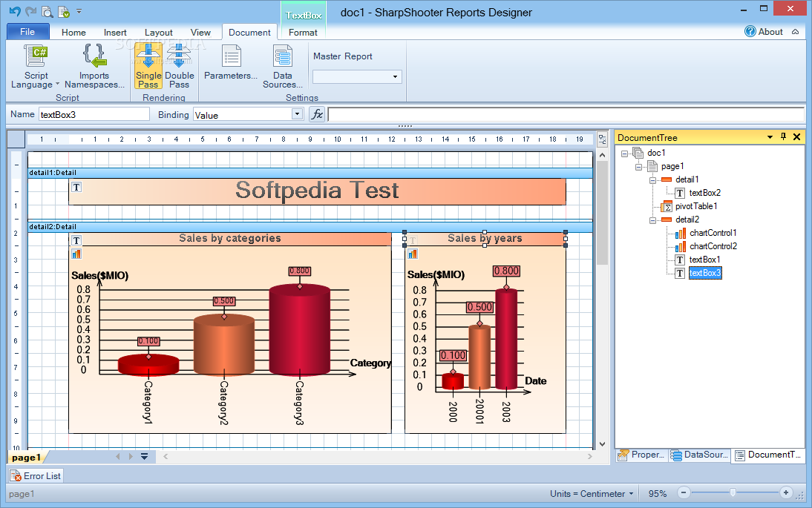
Task: Open the Parameters dialog
Action: click(x=231, y=62)
